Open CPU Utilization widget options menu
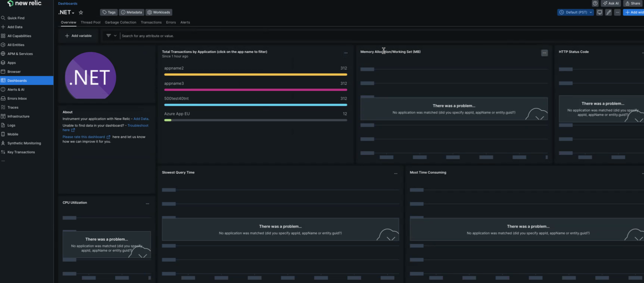This screenshot has width=644, height=283. tap(148, 204)
